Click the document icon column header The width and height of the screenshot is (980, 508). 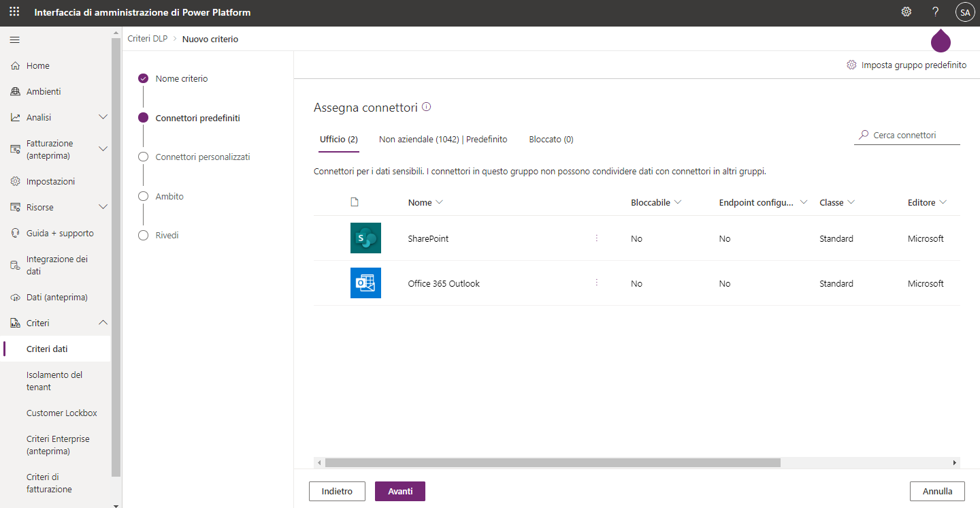pyautogui.click(x=354, y=202)
